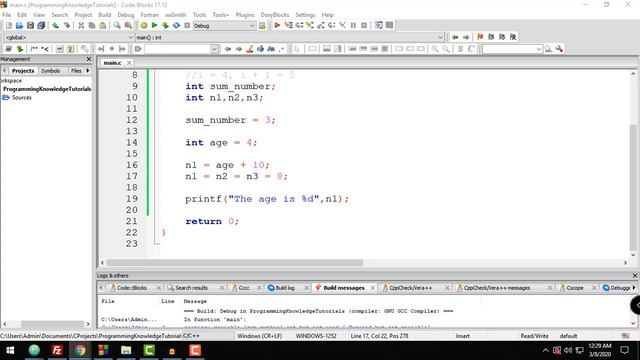The image size is (640, 360).
Task: Click 'WINDOWS-1252' encoding in status bar
Action: (316, 336)
